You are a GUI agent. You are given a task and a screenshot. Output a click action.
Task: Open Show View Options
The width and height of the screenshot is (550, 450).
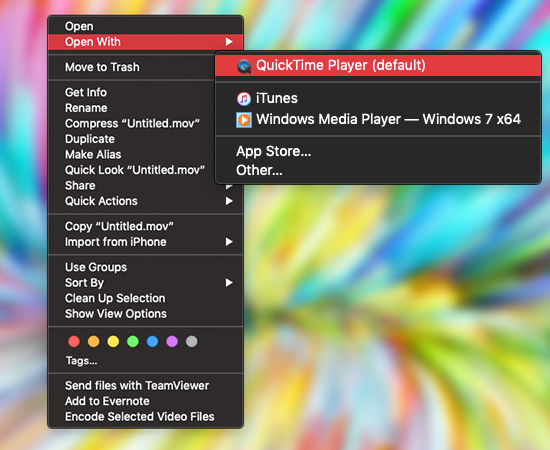click(x=146, y=314)
